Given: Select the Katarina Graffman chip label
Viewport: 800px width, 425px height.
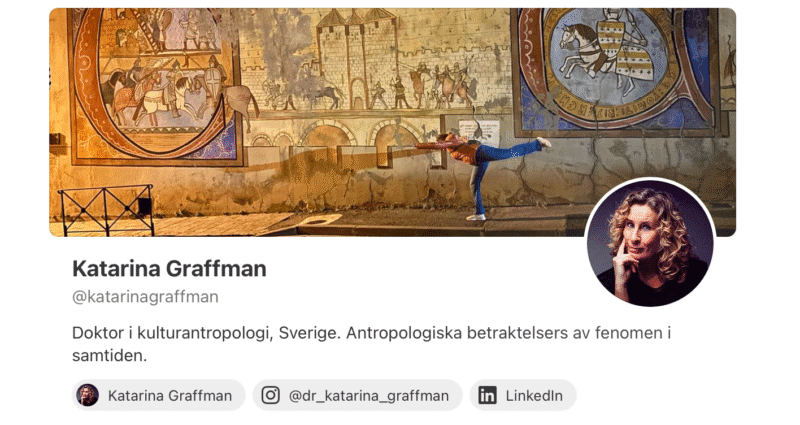Looking at the screenshot, I should pos(170,395).
